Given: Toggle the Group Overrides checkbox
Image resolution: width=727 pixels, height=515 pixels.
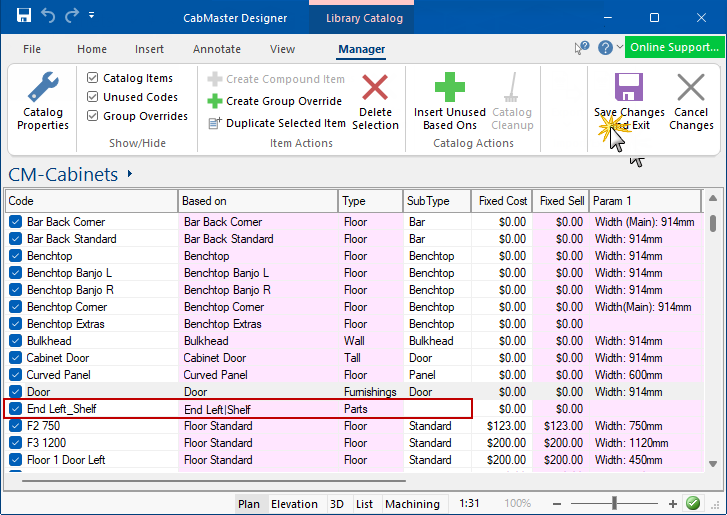Looking at the screenshot, I should [x=93, y=116].
